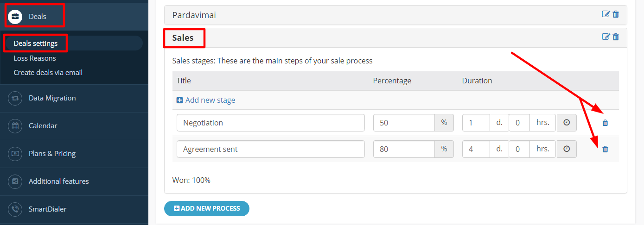
Task: Open Create deals via email
Action: tap(48, 72)
